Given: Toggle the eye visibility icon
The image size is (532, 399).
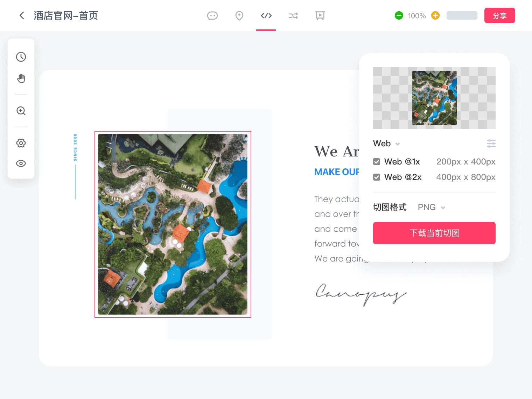Looking at the screenshot, I should (21, 163).
